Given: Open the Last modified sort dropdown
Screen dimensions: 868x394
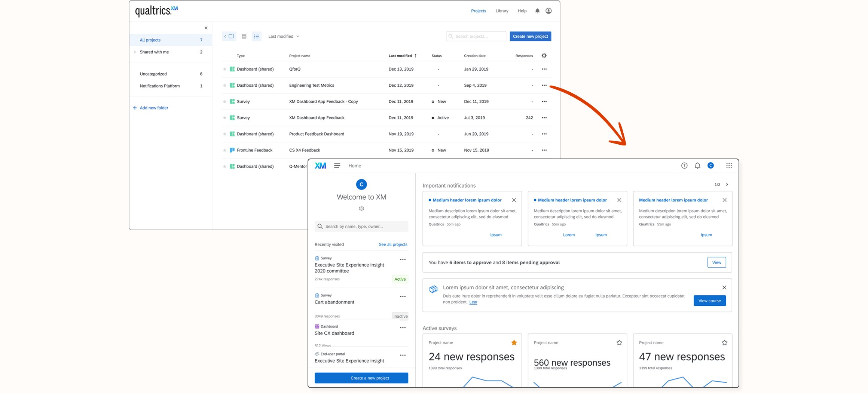Looking at the screenshot, I should [284, 36].
